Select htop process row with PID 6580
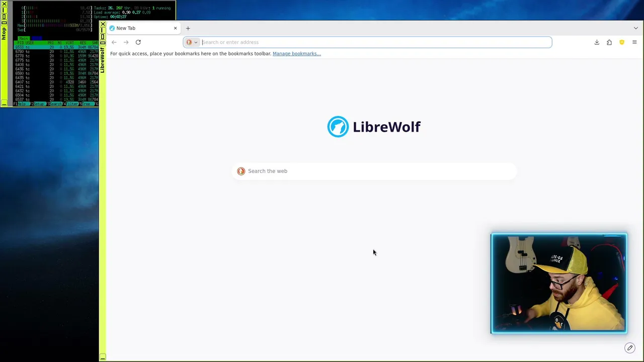Image resolution: width=644 pixels, height=362 pixels. point(56,73)
